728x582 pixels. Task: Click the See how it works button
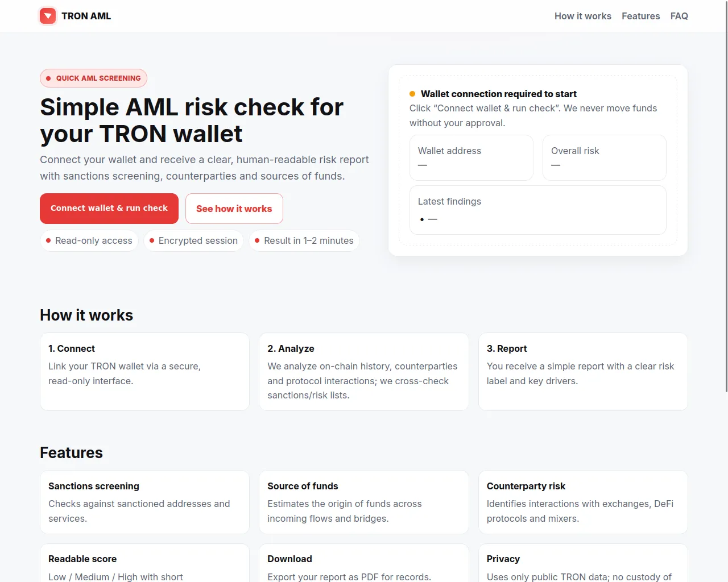(x=234, y=209)
